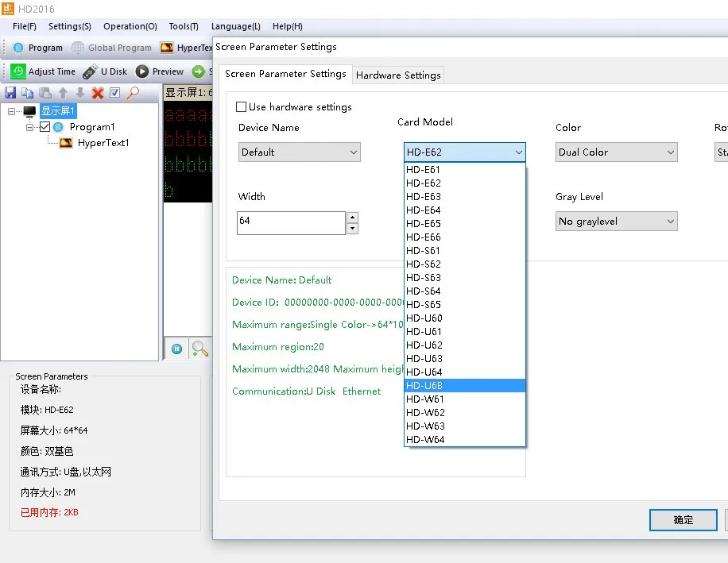Collapse the Program1 tree expander
This screenshot has width=728, height=563.
point(29,127)
